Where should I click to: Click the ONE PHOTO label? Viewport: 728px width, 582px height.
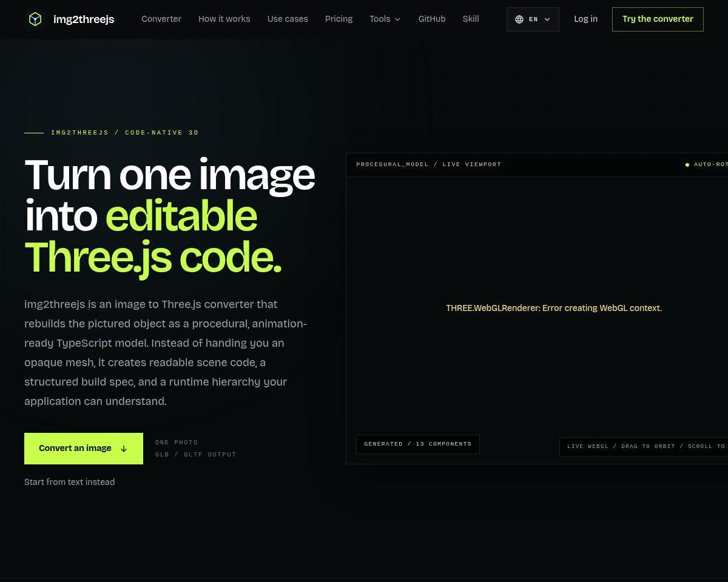(177, 443)
